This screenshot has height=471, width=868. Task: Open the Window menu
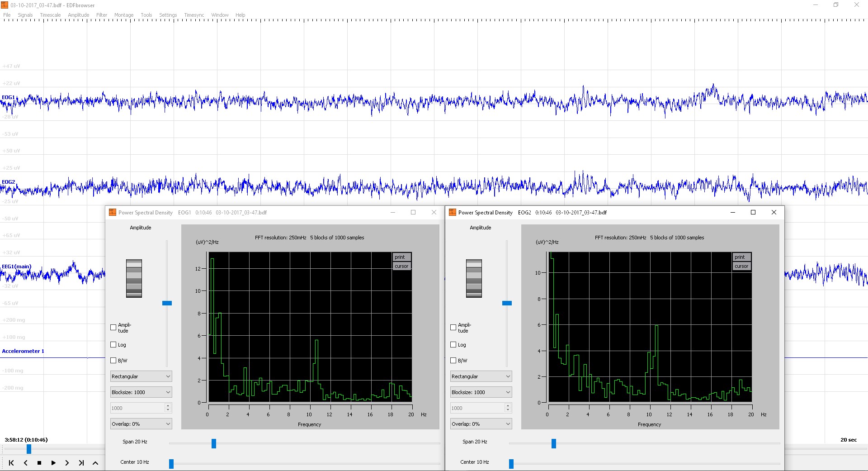click(x=220, y=15)
